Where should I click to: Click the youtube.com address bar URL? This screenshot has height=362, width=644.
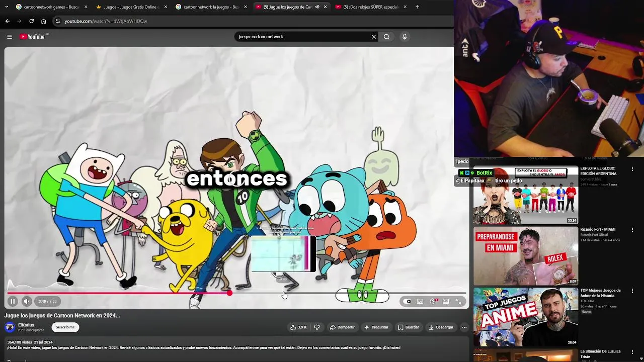106,21
